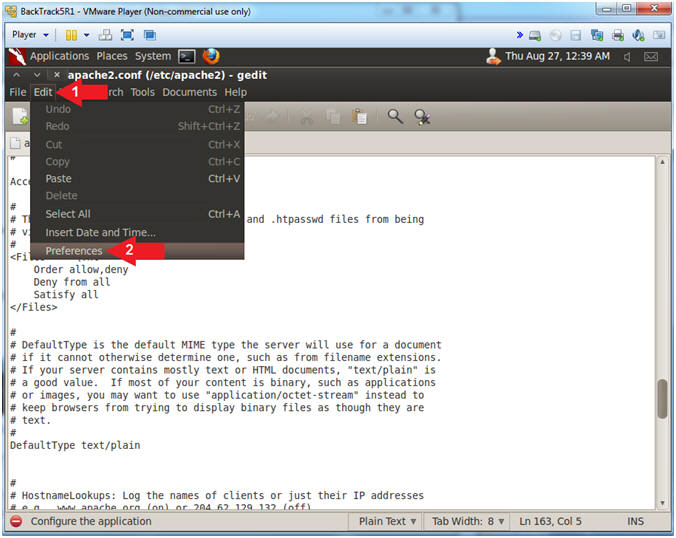
Task: Click the Find and Replace toolbar icon
Action: pos(422,117)
